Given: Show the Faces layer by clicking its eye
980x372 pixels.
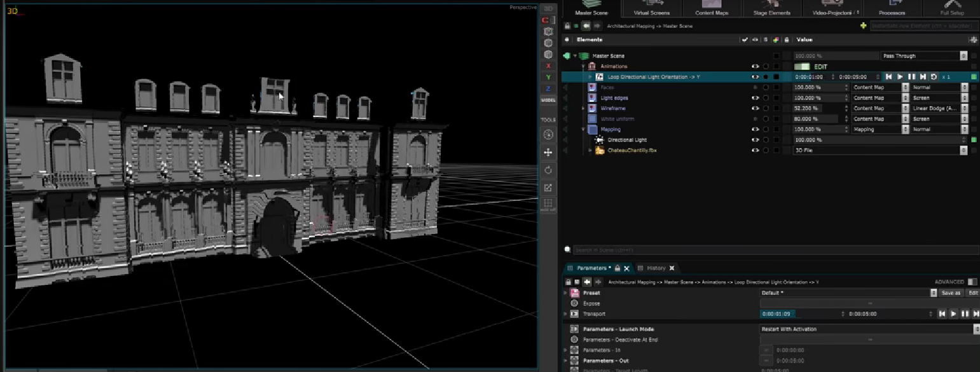Looking at the screenshot, I should click(x=754, y=87).
